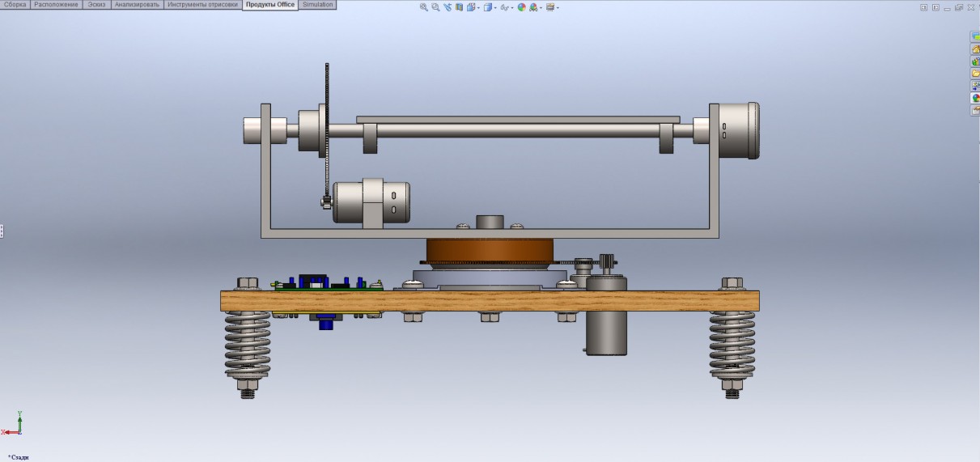The height and width of the screenshot is (462, 980).
Task: Open SolidWorks Resources home icon in task pane
Action: tap(975, 49)
